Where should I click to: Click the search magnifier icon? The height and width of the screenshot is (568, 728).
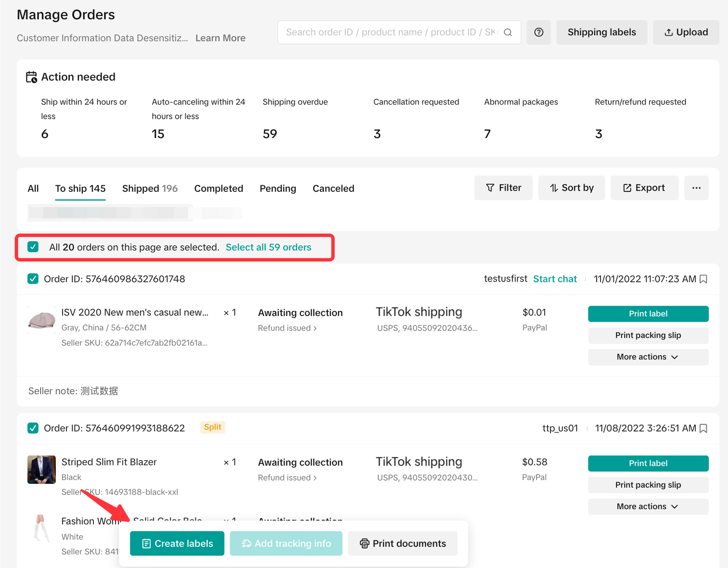tap(508, 32)
